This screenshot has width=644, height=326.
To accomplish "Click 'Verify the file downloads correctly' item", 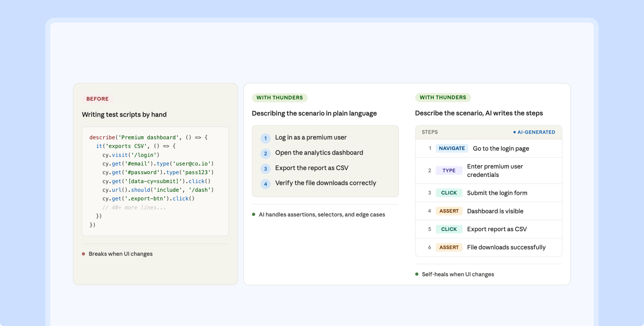I will (326, 183).
